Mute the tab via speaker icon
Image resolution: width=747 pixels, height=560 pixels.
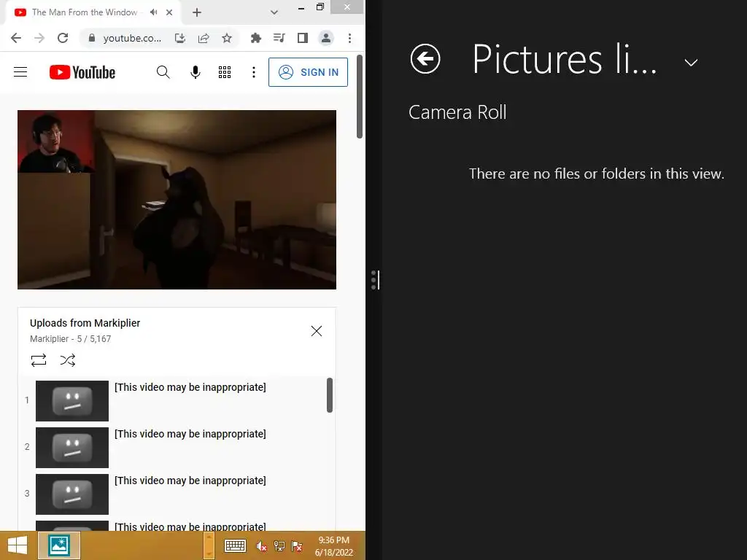153,12
